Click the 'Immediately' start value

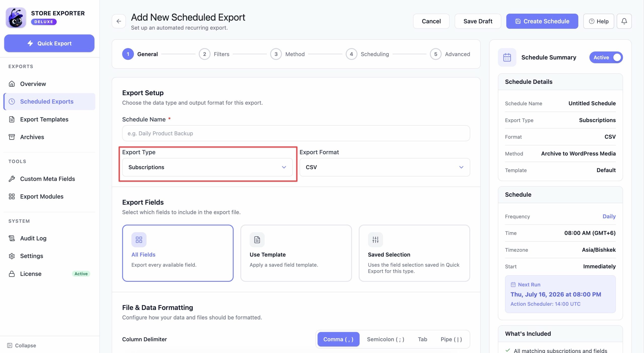(599, 266)
